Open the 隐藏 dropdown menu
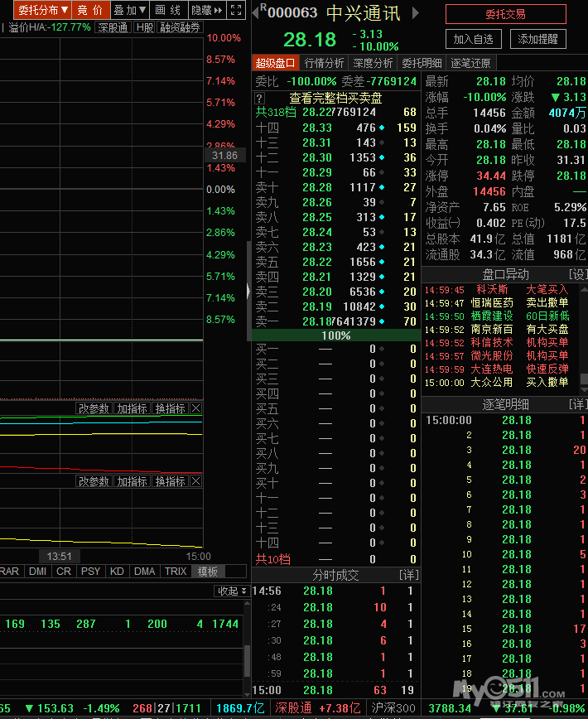588x719 pixels. 201,10
